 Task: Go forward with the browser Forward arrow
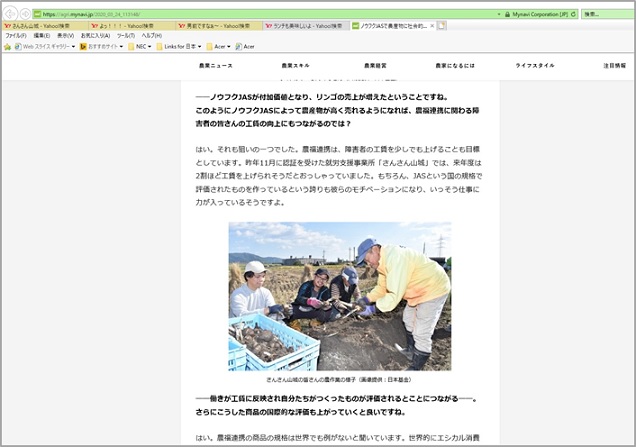(x=25, y=14)
